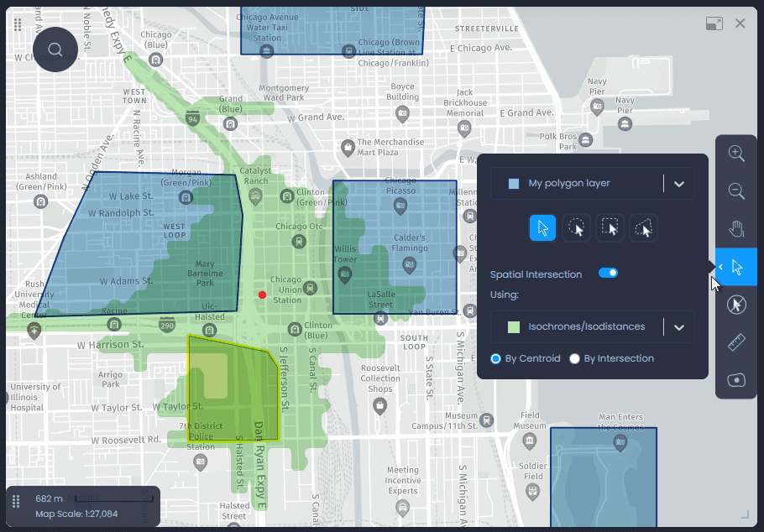
Task: Click The Merchandise Mart Plaza marker
Action: pyautogui.click(x=348, y=148)
